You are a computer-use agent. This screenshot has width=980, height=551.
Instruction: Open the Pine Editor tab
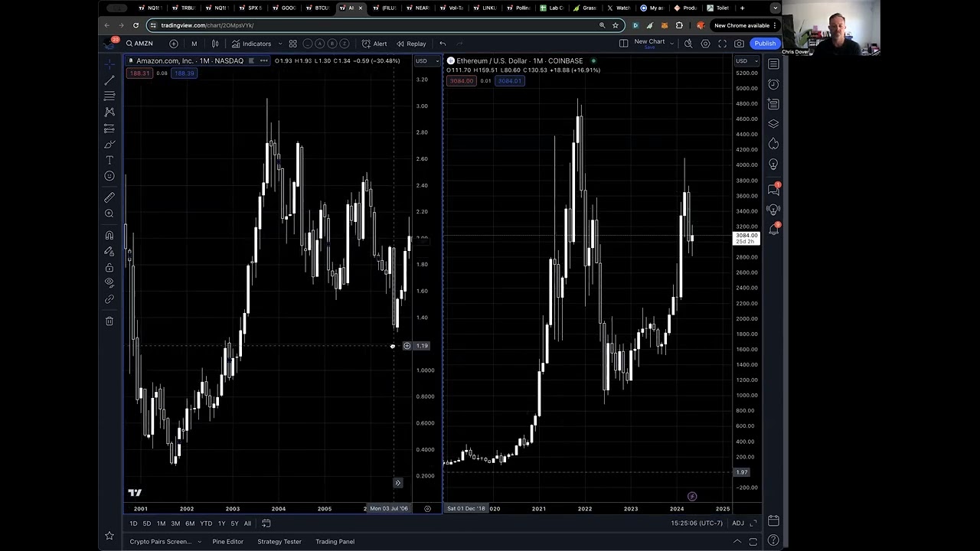pos(227,542)
